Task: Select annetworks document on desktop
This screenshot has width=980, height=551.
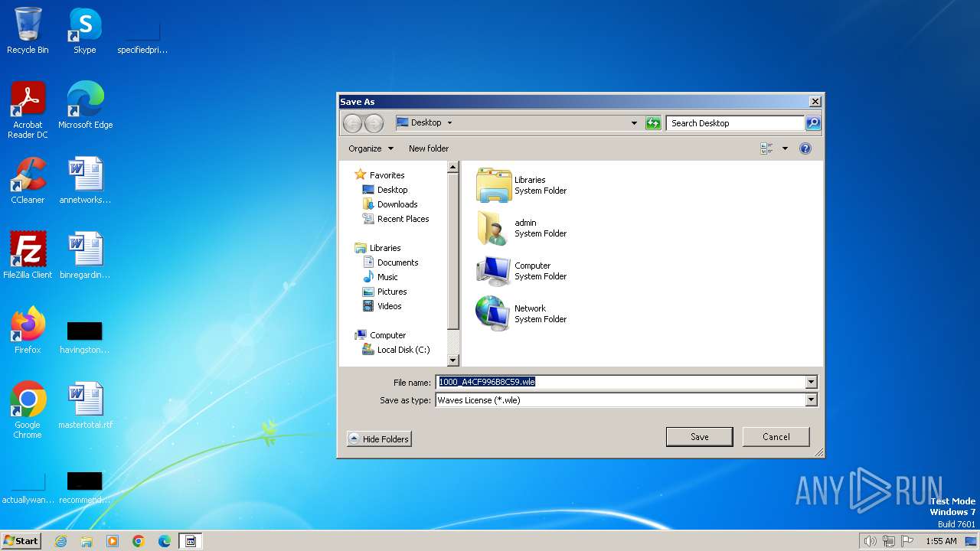Action: 85,180
